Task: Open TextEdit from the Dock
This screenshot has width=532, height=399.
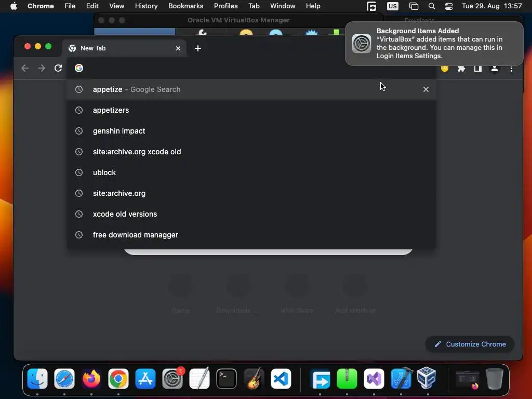Action: [x=199, y=379]
